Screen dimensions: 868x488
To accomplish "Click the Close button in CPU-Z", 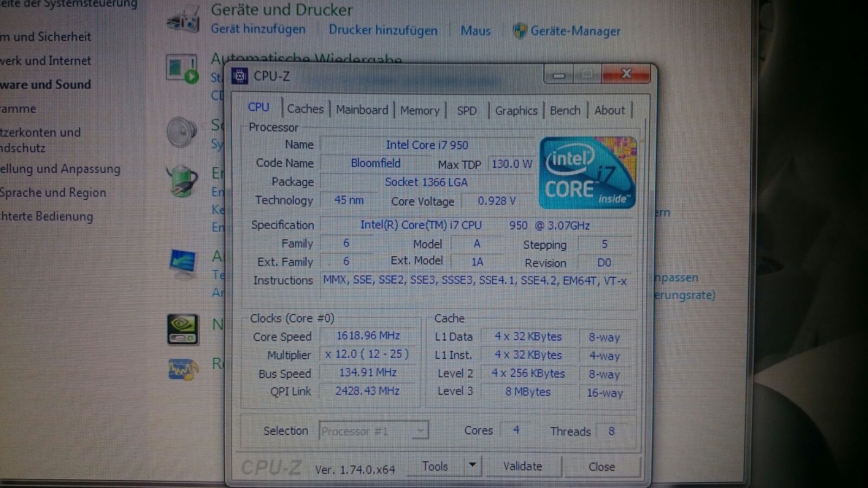I will 601,467.
